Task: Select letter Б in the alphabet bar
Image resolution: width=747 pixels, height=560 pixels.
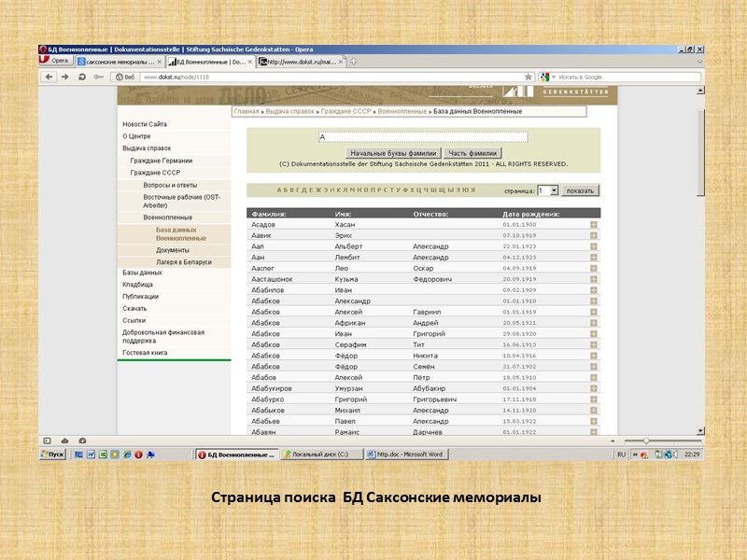Action: (286, 190)
